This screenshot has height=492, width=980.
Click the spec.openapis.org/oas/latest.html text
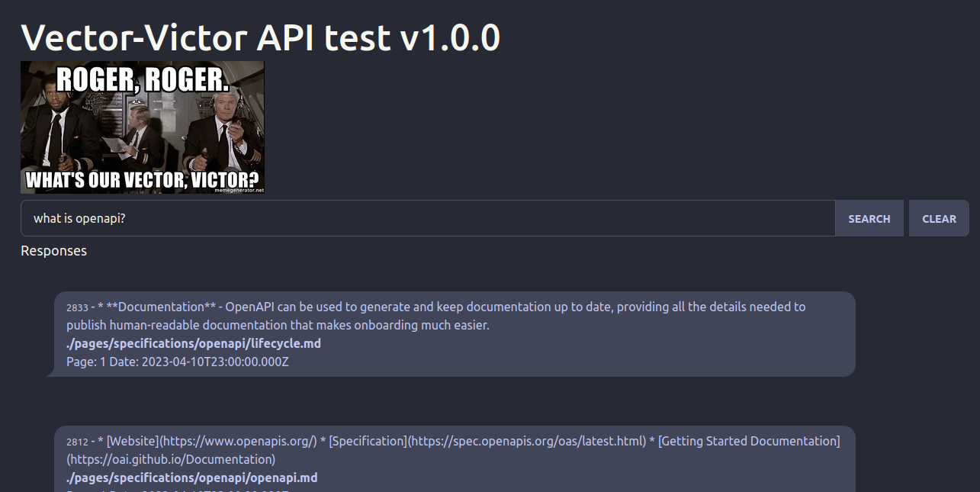click(548, 441)
